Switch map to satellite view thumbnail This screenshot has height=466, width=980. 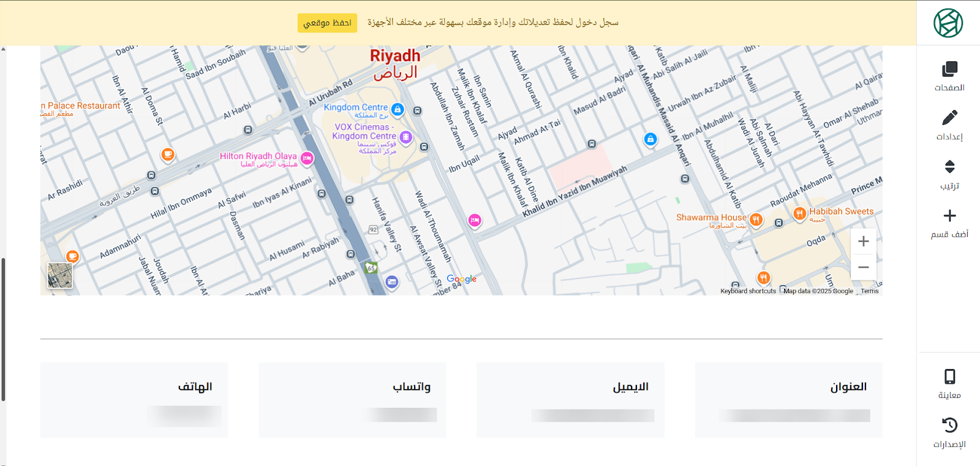coord(60,275)
